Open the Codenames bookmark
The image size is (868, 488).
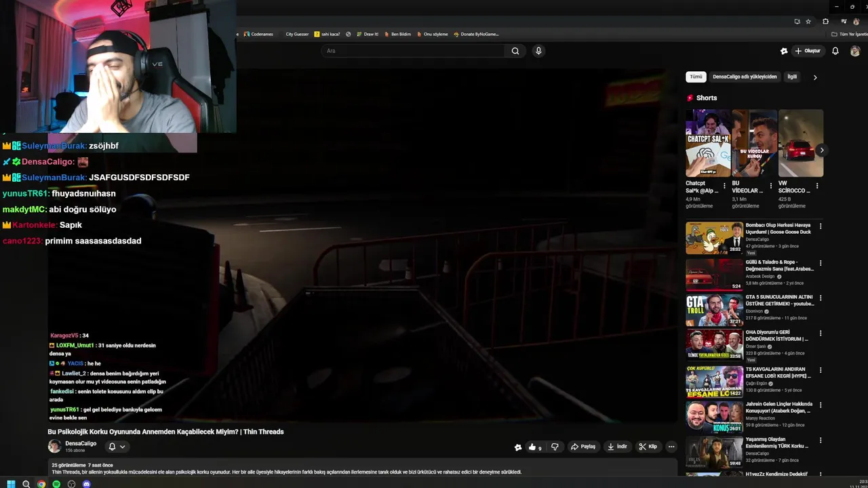tap(258, 34)
